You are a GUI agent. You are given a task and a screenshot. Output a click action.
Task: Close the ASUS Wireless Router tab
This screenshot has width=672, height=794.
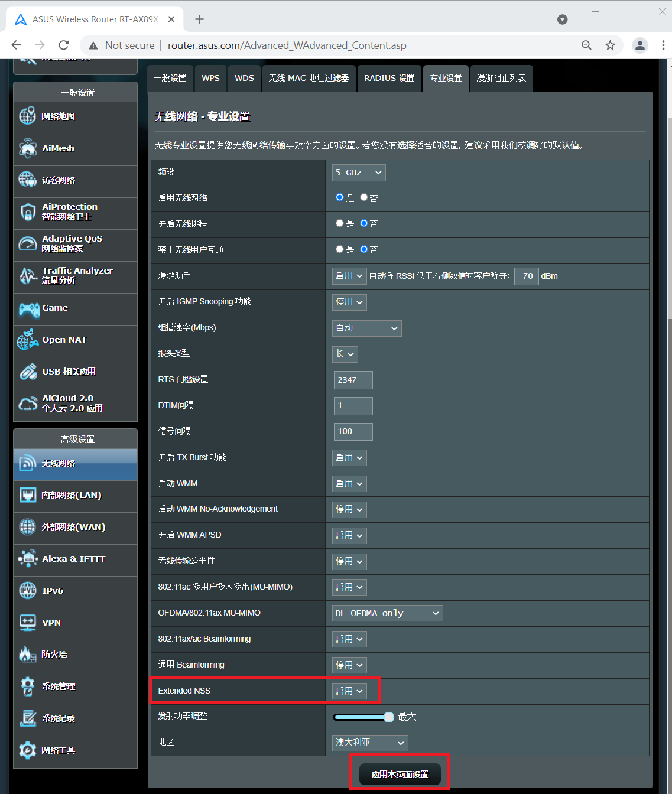click(x=171, y=19)
